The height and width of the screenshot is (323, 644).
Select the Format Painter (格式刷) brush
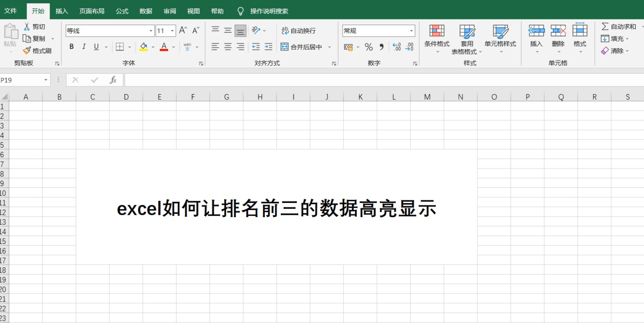click(27, 51)
